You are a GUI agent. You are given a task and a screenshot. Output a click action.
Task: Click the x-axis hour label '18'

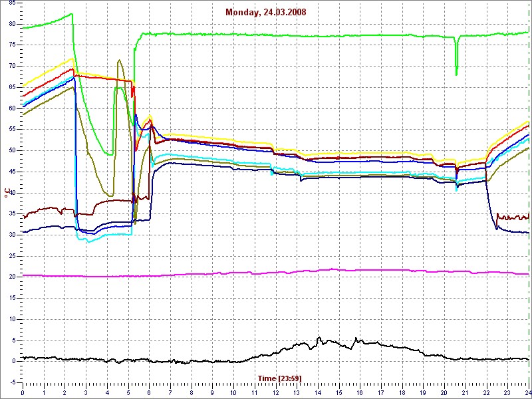click(402, 392)
